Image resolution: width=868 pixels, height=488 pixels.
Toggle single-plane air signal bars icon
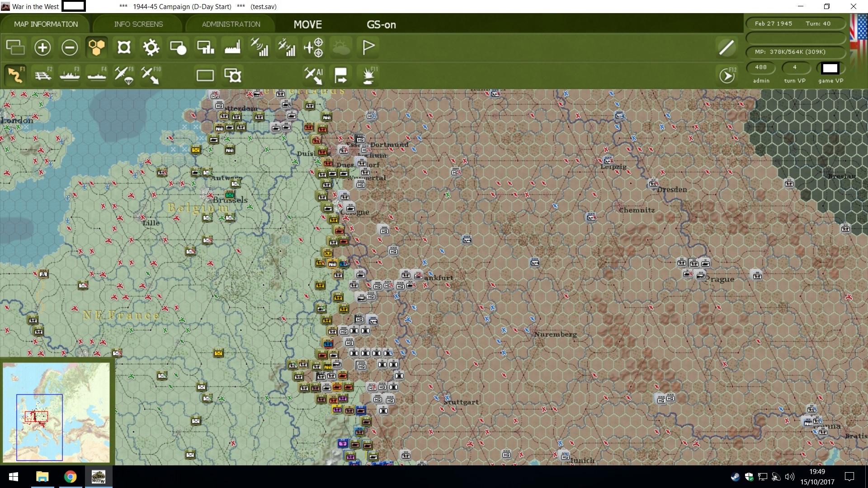coord(259,47)
